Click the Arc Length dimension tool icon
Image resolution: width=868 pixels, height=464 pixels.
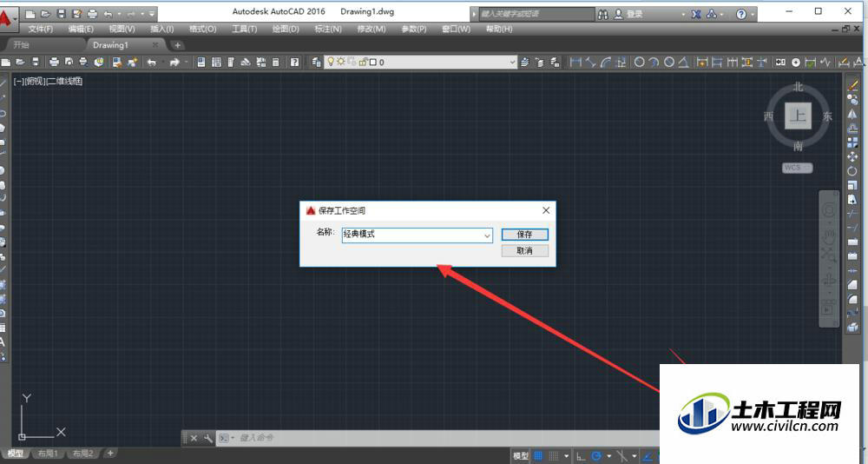(606, 62)
